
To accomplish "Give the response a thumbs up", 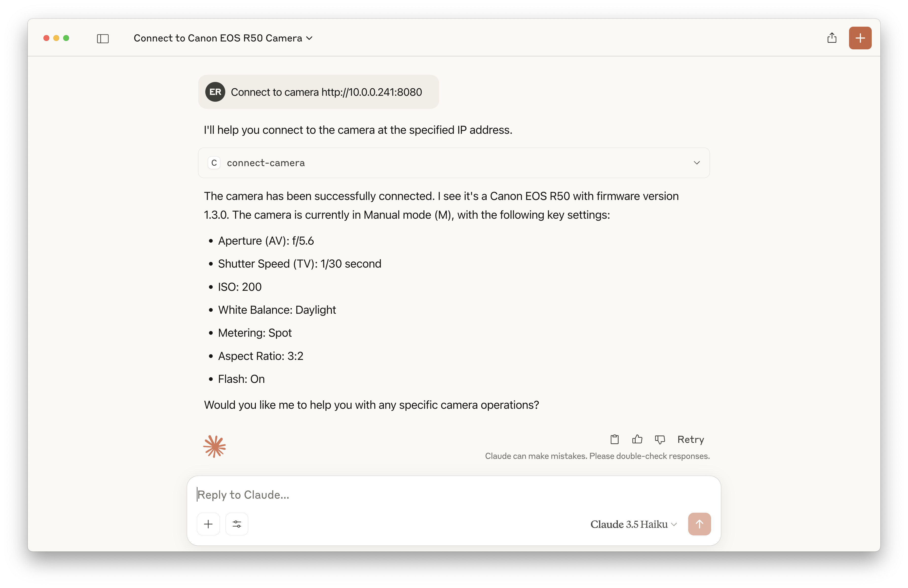I will pyautogui.click(x=637, y=439).
